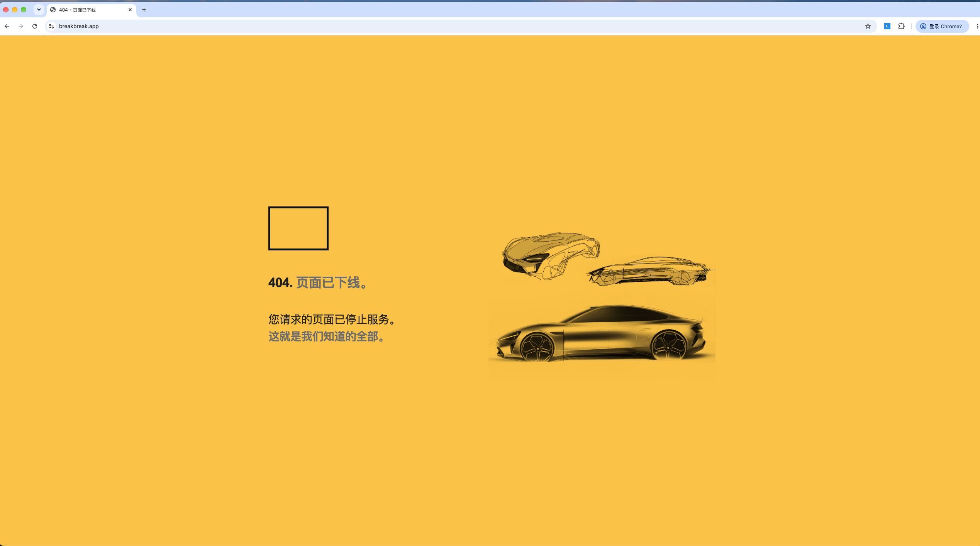Image resolution: width=980 pixels, height=546 pixels.
Task: Open site information icon in address bar
Action: coord(51,26)
